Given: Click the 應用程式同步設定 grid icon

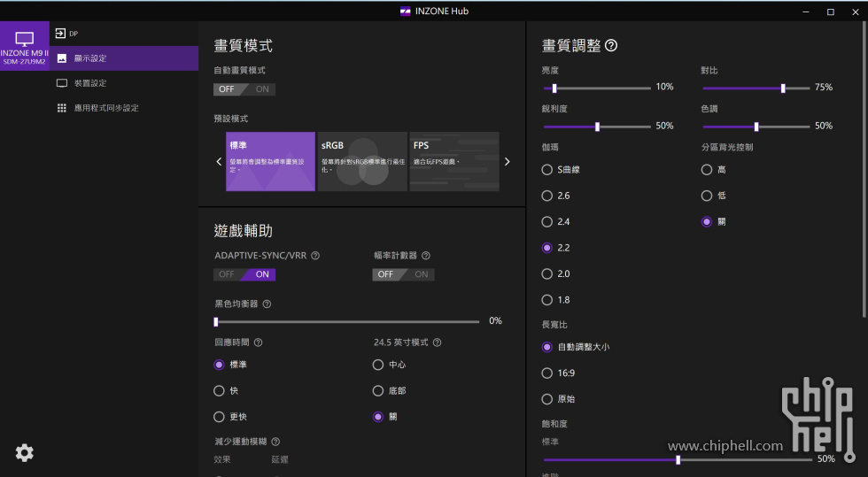Looking at the screenshot, I should click(x=62, y=108).
